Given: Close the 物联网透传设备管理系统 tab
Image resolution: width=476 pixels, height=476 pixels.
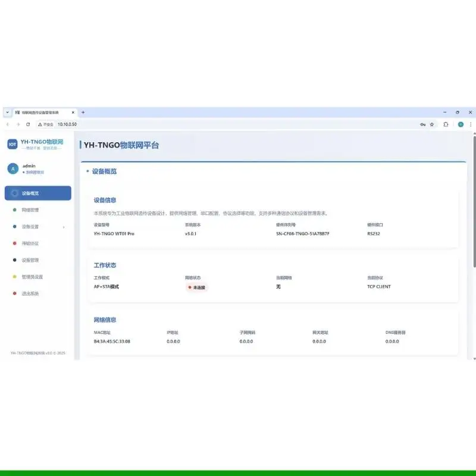Looking at the screenshot, I should pyautogui.click(x=73, y=112).
